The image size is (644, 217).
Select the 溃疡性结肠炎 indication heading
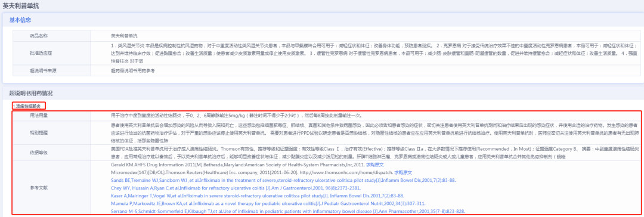click(29, 106)
